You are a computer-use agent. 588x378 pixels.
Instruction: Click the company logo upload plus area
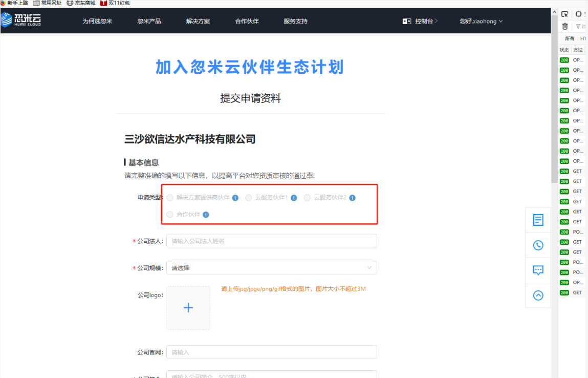(x=188, y=307)
